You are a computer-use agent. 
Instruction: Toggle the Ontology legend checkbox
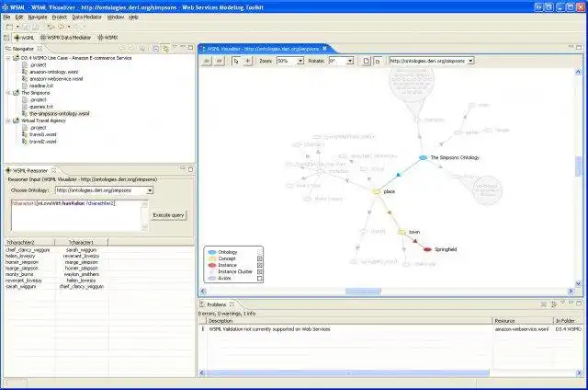(259, 252)
